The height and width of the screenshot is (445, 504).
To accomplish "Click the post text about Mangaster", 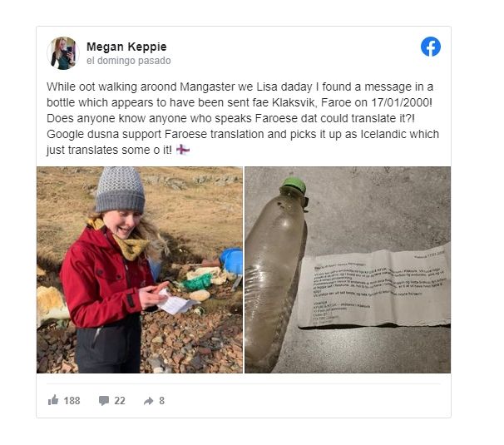I will 243,118.
